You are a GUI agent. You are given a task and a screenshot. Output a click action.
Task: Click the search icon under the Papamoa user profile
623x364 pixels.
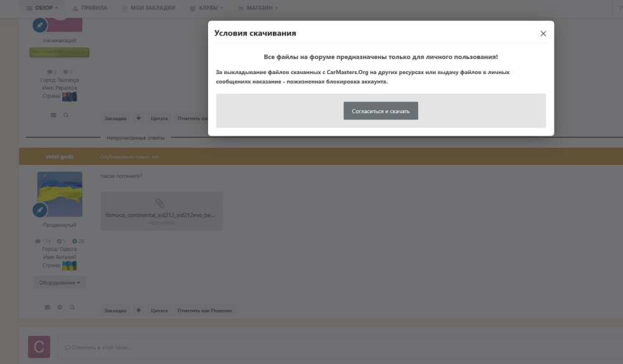pyautogui.click(x=66, y=115)
